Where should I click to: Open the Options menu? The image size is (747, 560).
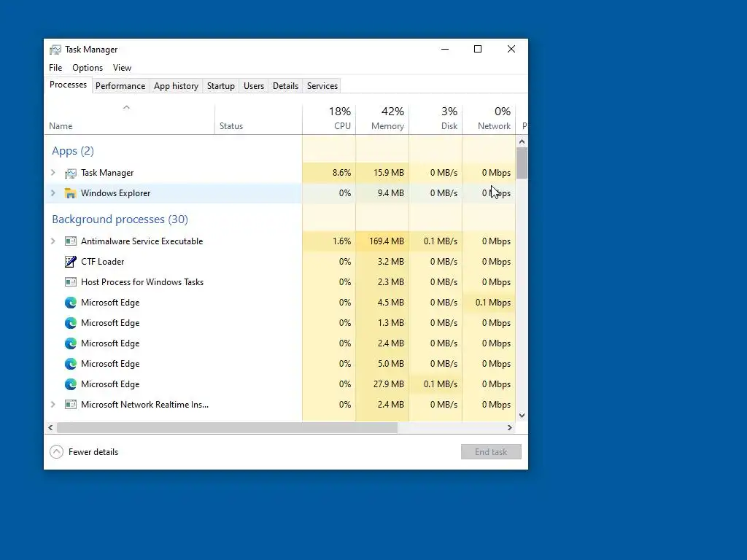click(x=88, y=68)
